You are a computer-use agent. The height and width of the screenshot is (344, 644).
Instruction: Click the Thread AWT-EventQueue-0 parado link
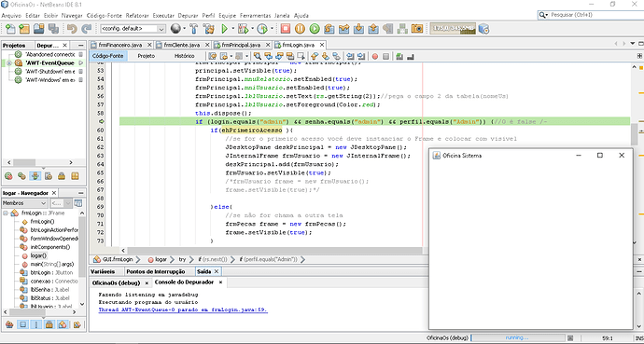click(x=183, y=310)
